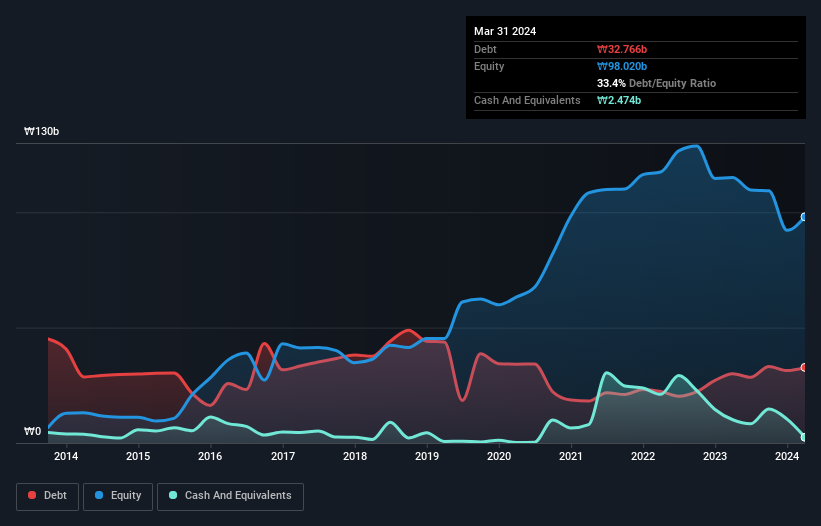Click the 2021 x-axis label

pos(571,456)
